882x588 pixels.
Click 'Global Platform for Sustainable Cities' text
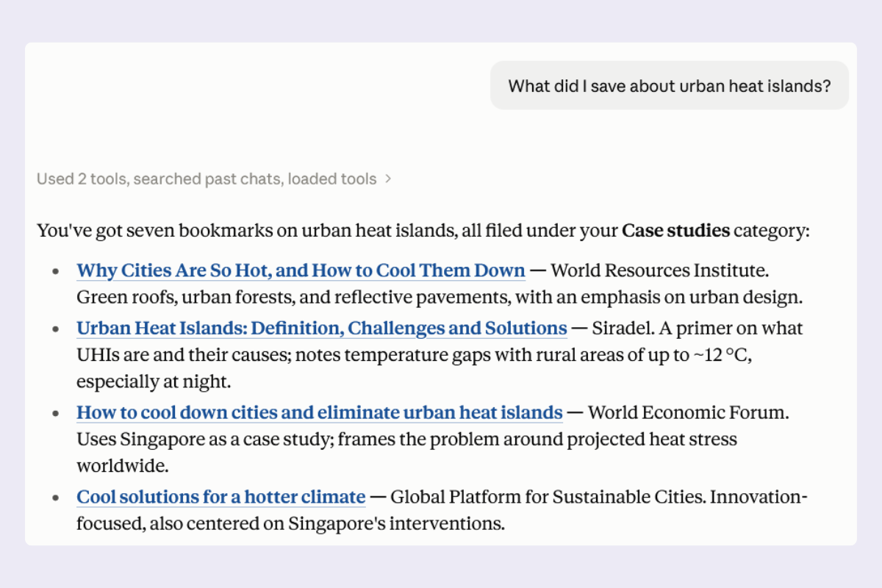click(548, 497)
